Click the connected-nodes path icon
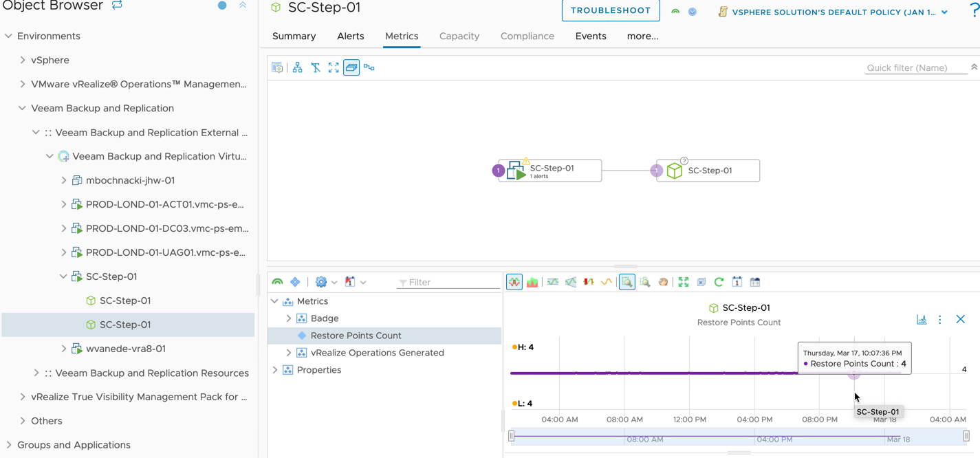 [x=369, y=67]
